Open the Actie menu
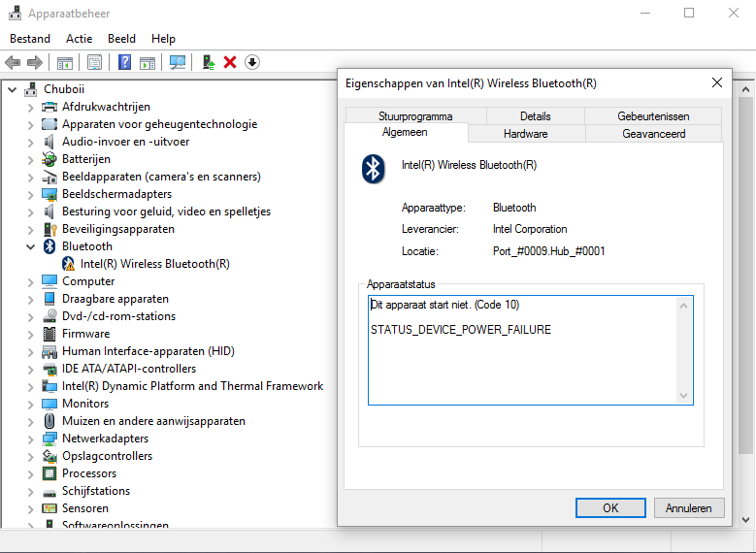 [79, 39]
